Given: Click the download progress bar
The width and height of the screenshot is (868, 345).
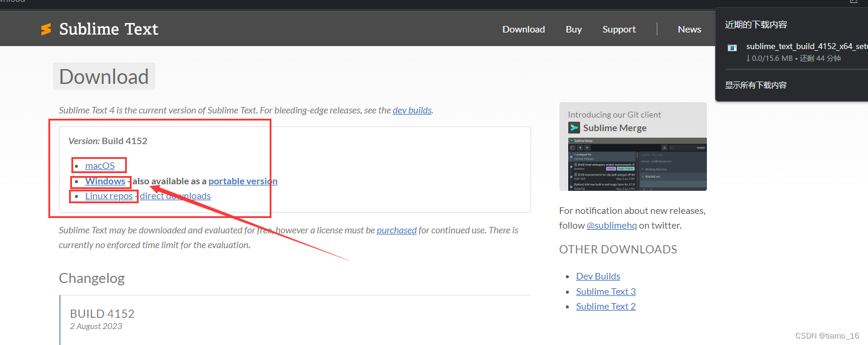Looking at the screenshot, I should [797, 69].
